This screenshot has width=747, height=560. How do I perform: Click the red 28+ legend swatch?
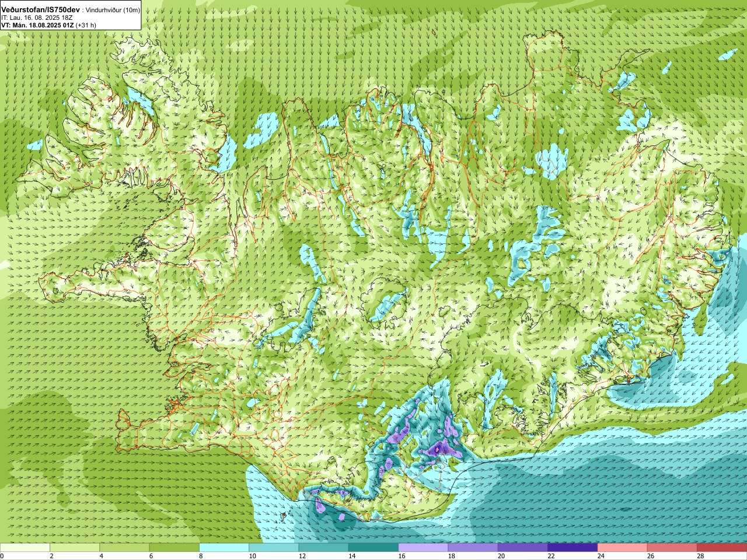pos(722,548)
